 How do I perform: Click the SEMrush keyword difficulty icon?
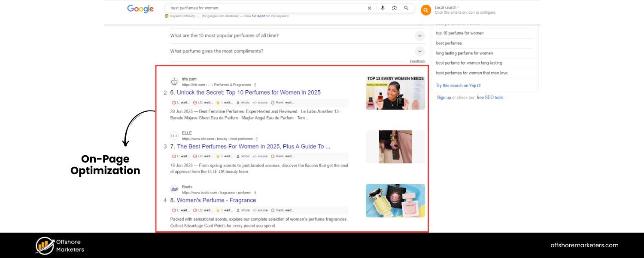tap(167, 15)
